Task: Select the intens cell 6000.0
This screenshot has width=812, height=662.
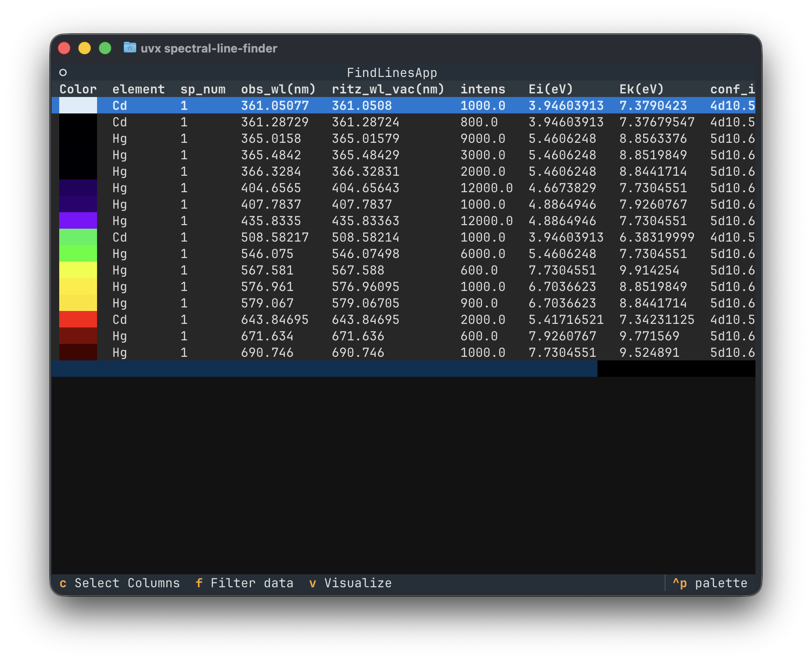Action: 483,254
